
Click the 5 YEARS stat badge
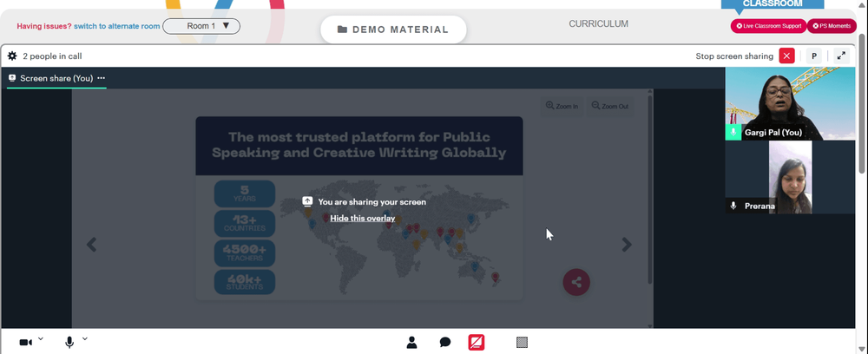point(245,193)
